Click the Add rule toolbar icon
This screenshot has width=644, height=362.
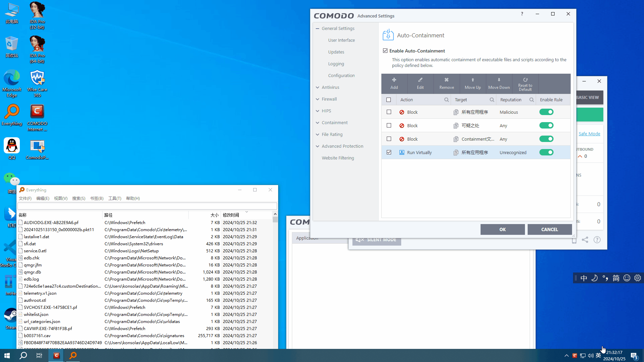(x=394, y=80)
